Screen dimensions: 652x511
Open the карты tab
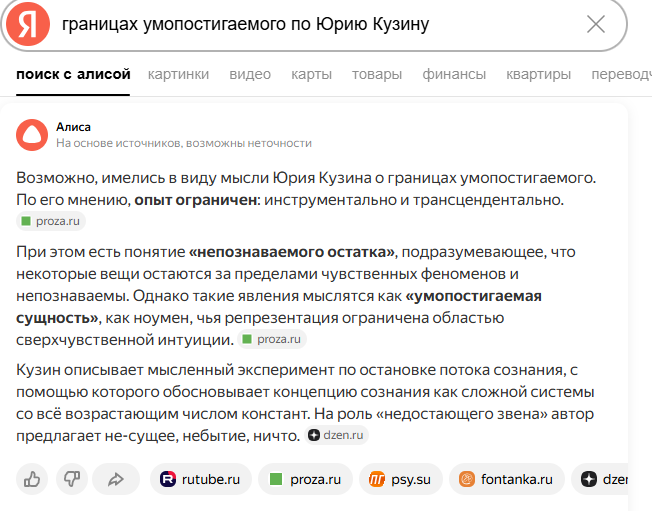coord(311,74)
